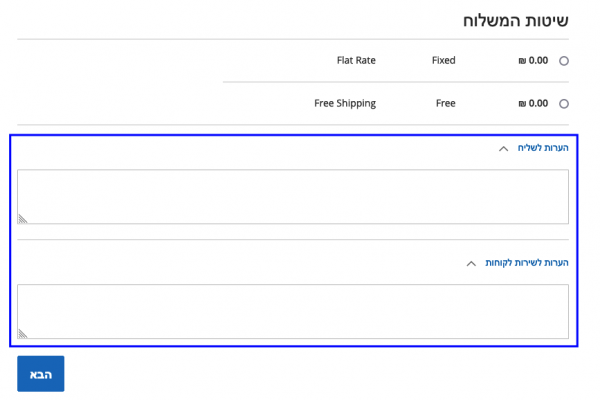The width and height of the screenshot is (600, 400).
Task: Collapse הערות לשליח using its chevron arrow
Action: pos(503,149)
